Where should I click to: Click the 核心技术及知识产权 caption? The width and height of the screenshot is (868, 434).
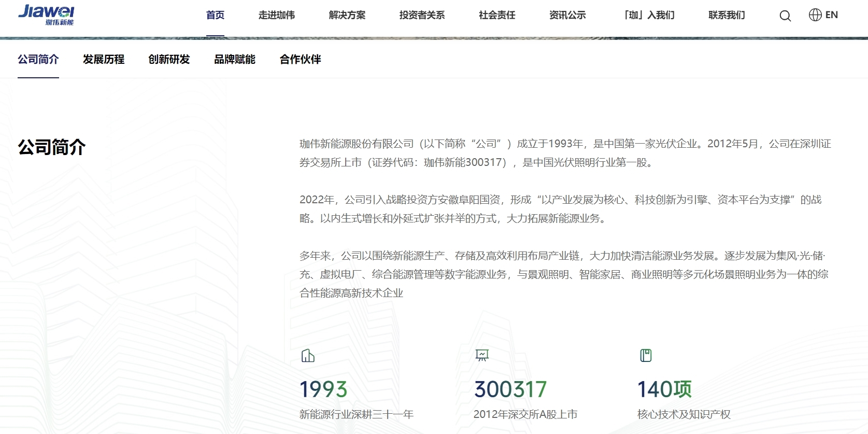point(684,414)
